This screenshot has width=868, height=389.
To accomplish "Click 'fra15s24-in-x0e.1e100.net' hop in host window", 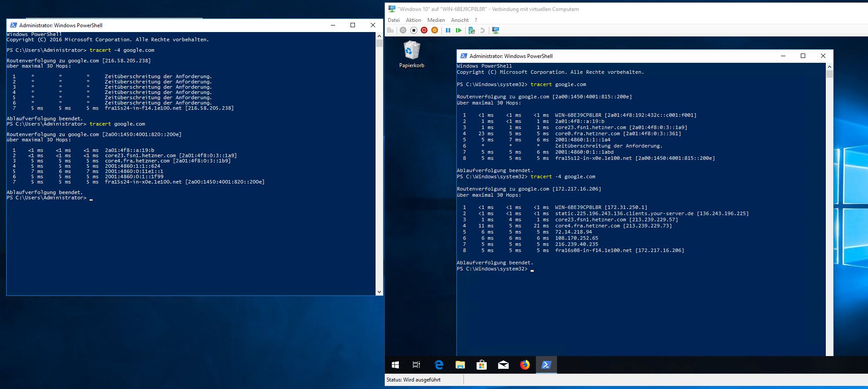I will click(143, 182).
